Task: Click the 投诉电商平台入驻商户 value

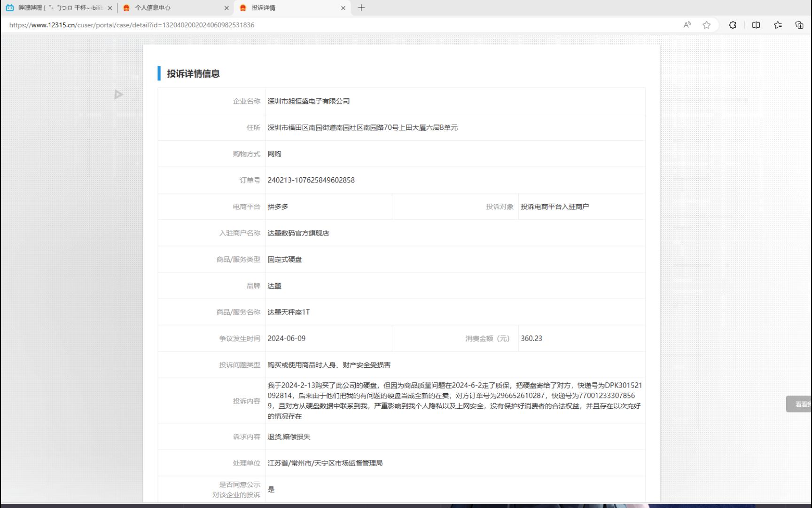Action: (554, 206)
